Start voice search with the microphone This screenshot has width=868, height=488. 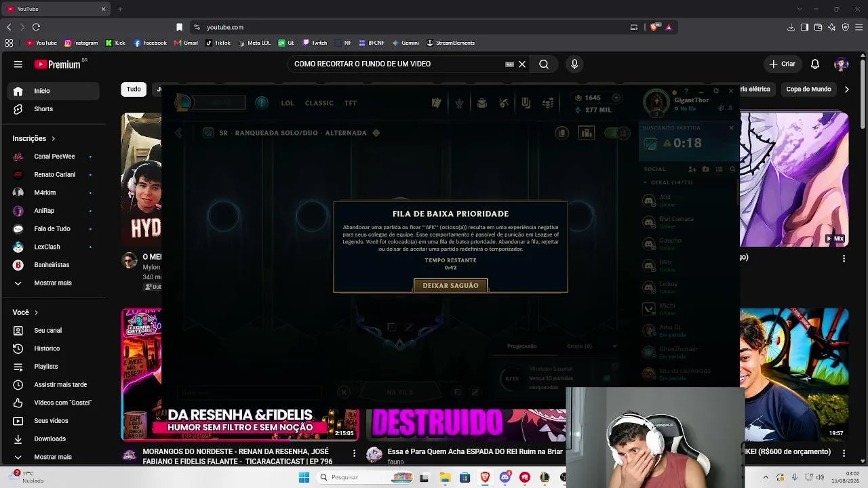pos(574,64)
